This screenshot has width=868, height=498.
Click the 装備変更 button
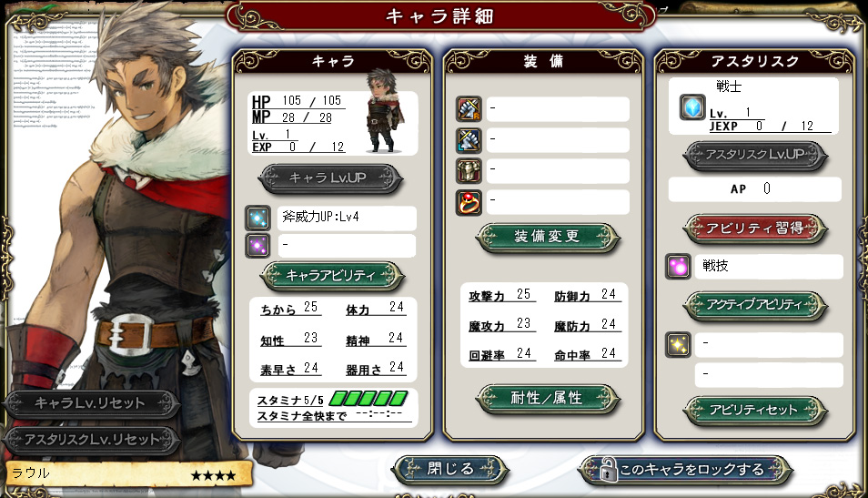(x=548, y=237)
